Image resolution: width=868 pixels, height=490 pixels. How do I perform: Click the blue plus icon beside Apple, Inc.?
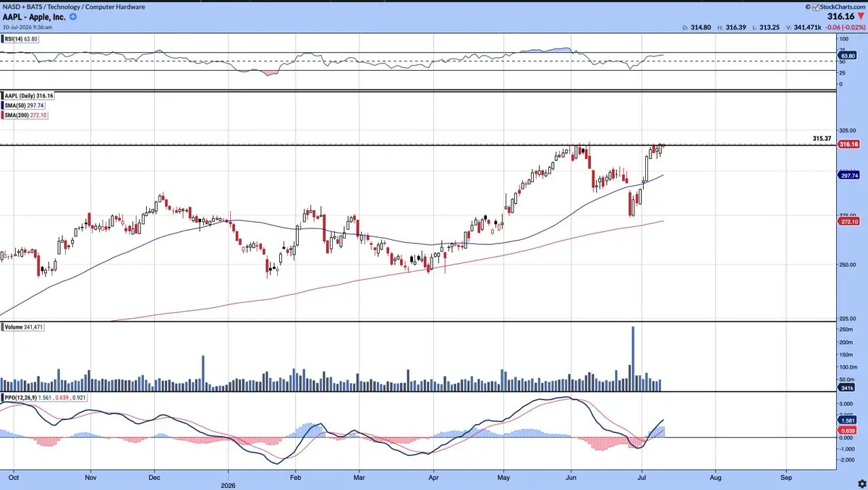click(x=73, y=15)
